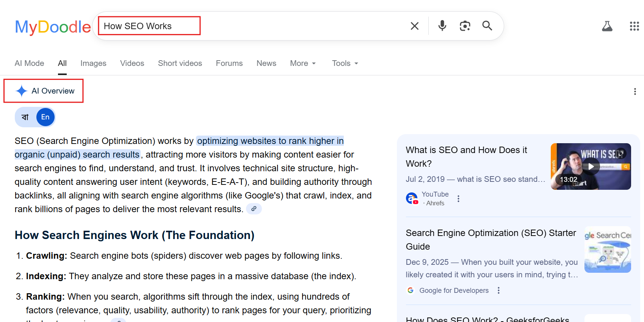Play the What Is SEO video thumbnail
This screenshot has height=322, width=644.
[591, 166]
